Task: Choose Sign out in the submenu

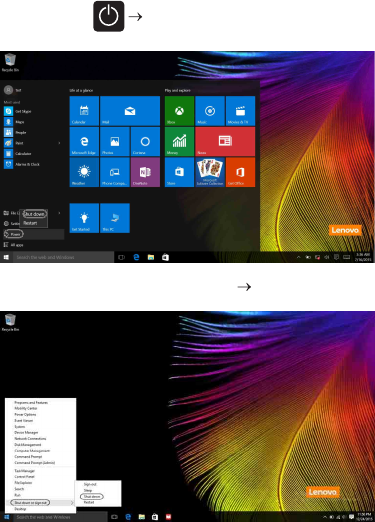Action: click(x=90, y=484)
